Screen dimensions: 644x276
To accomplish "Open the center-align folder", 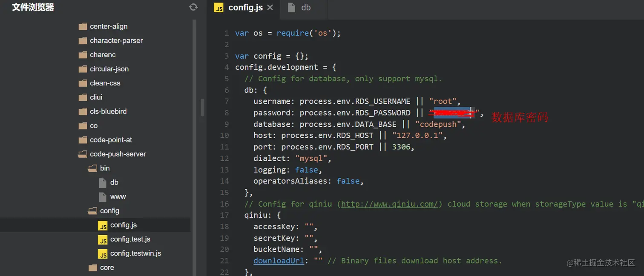I will point(109,26).
